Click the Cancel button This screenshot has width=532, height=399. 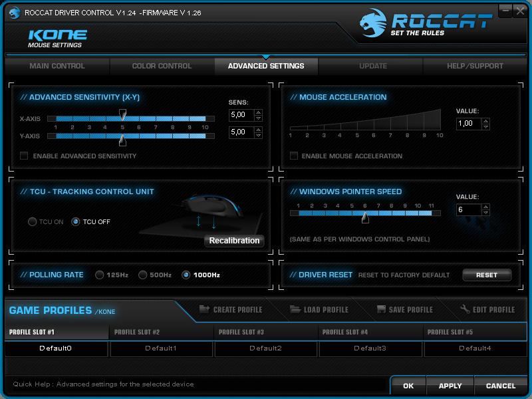click(501, 386)
